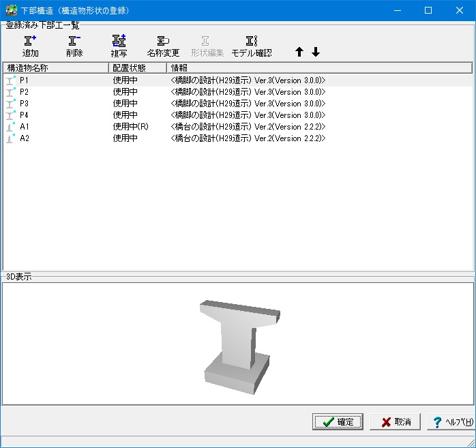Minimize the 下部構造 window
This screenshot has width=476, height=448.
coord(398,10)
